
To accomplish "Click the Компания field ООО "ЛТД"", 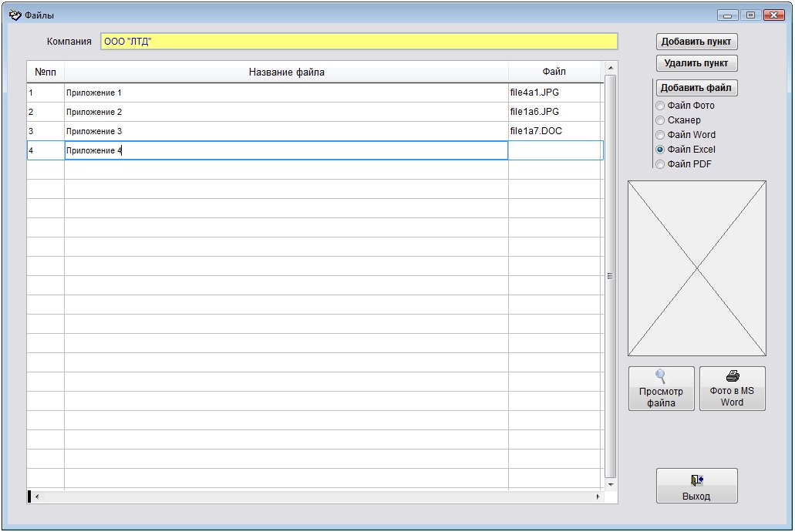I will (359, 42).
